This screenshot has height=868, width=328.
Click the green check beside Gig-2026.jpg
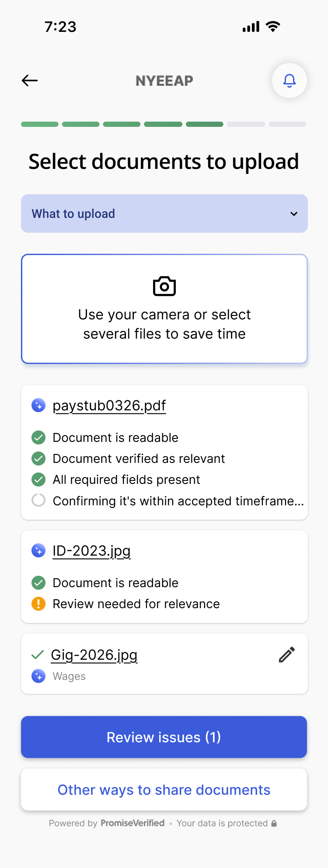pyautogui.click(x=38, y=655)
